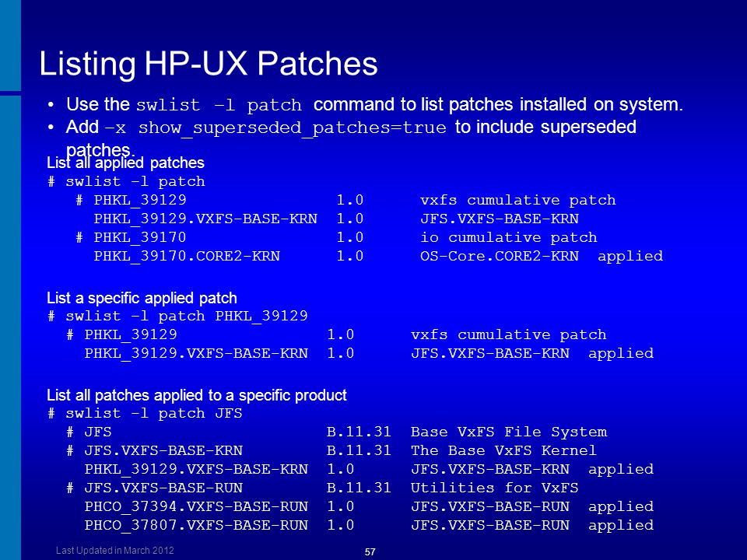Click the description "Utilities for VxFS"

[x=495, y=488]
